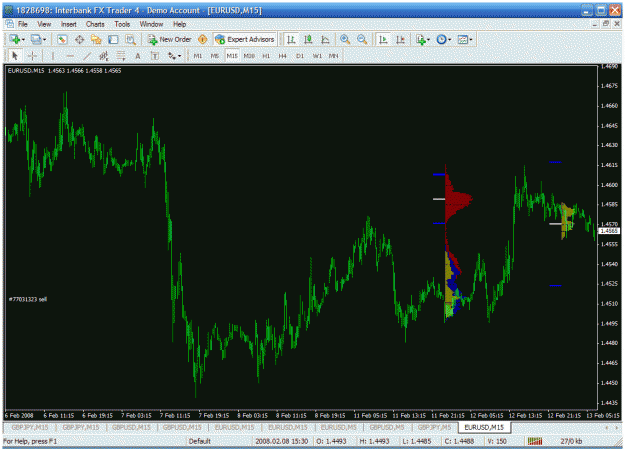Select the Fibonacci retracement tool
Screen dimensions: 625x449
pyautogui.click(x=121, y=56)
